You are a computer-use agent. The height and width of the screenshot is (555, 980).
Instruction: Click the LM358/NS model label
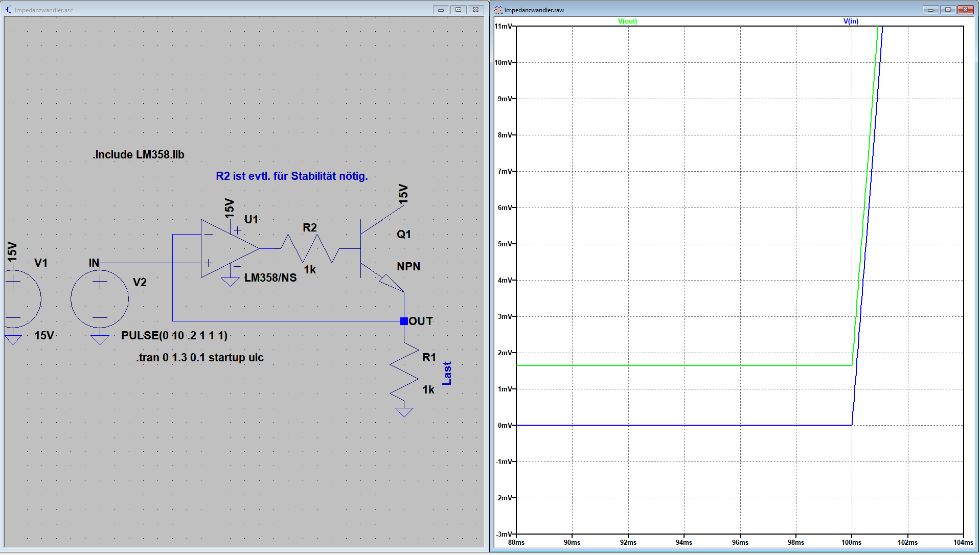point(270,278)
